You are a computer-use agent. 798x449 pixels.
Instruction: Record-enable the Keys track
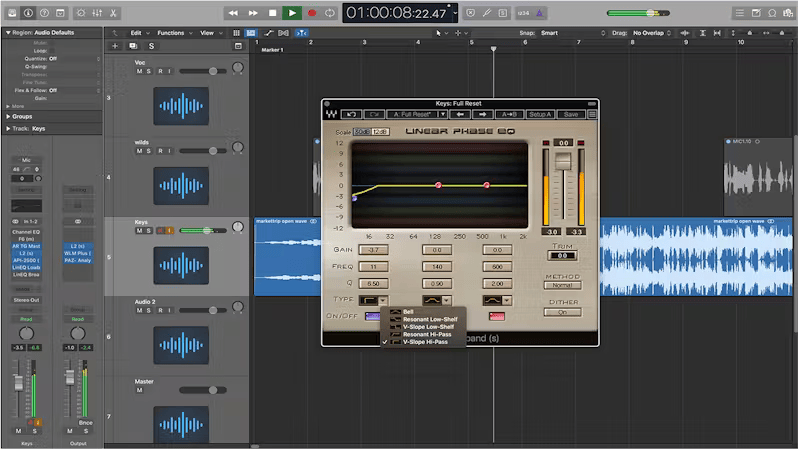point(160,231)
